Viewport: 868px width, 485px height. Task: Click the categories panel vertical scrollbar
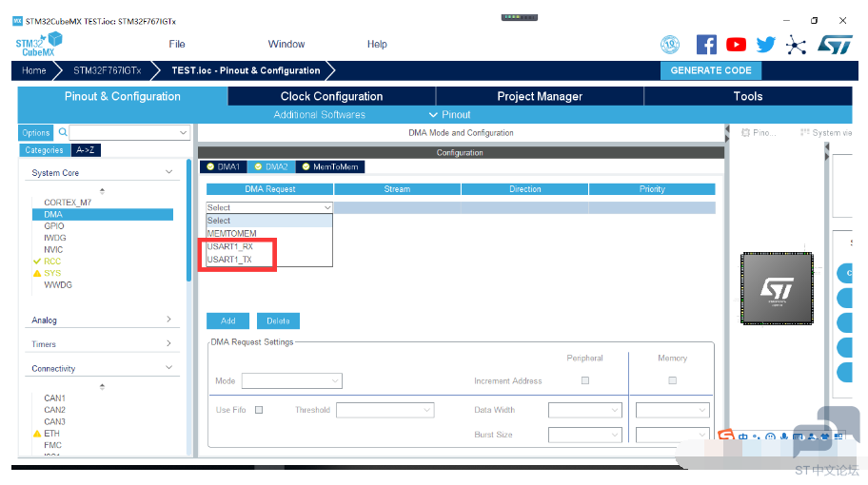[188, 222]
